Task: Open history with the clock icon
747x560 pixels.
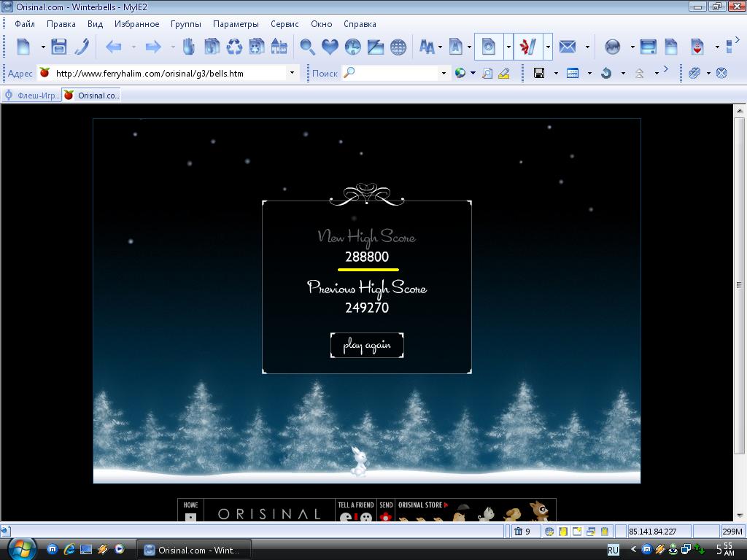Action: click(352, 47)
